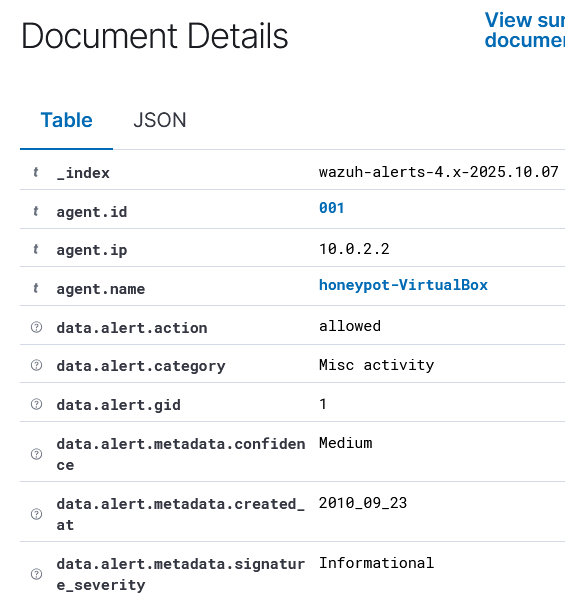Click the text type icon beside agent.id
565x599 pixels.
[x=36, y=211]
